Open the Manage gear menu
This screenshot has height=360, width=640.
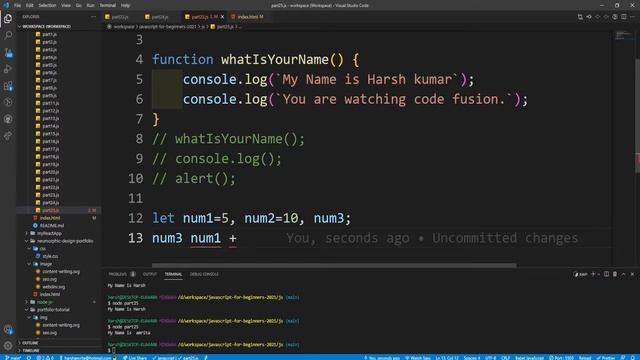(x=8, y=346)
